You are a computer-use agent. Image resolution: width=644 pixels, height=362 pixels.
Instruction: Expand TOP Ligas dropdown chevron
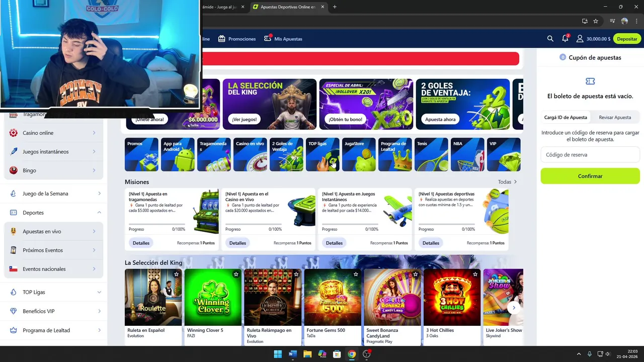tap(99, 292)
